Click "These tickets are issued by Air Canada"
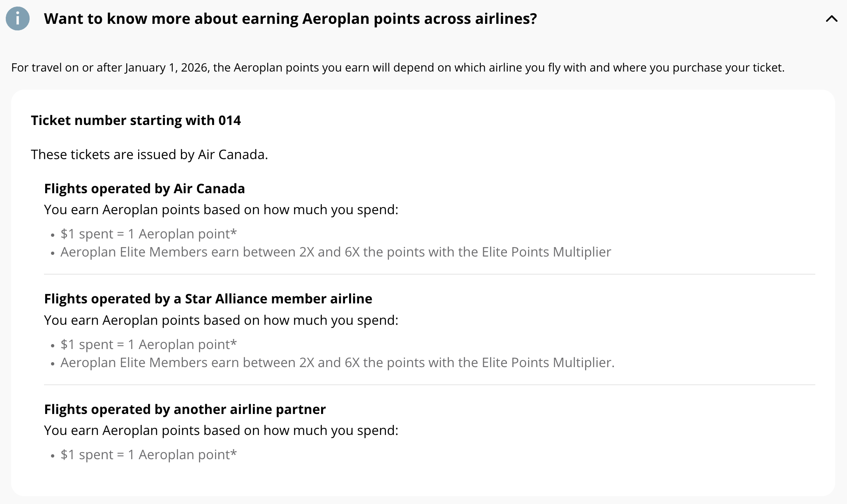This screenshot has height=504, width=847. (149, 155)
